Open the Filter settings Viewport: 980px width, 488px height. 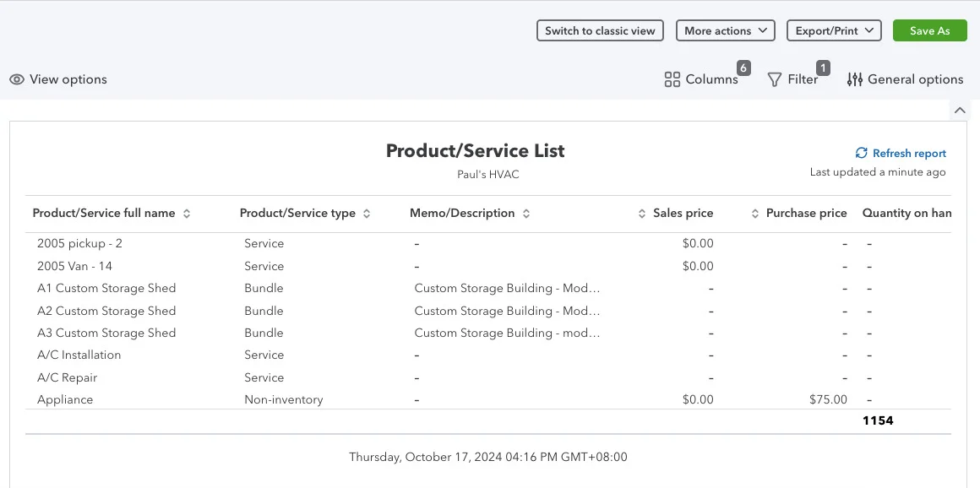pyautogui.click(x=792, y=79)
